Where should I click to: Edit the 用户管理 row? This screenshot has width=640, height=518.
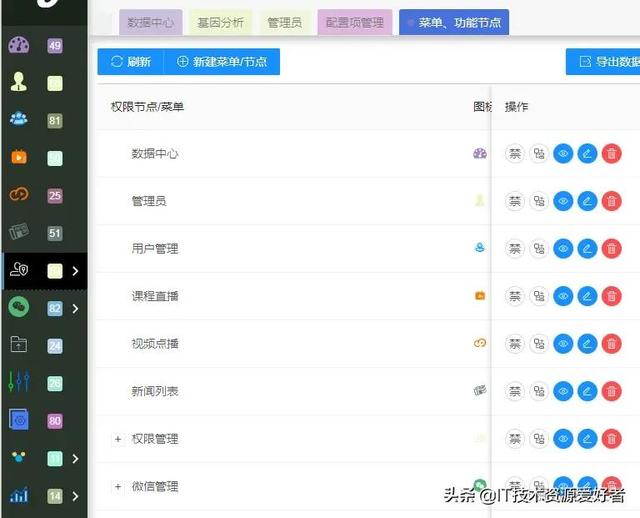(587, 249)
